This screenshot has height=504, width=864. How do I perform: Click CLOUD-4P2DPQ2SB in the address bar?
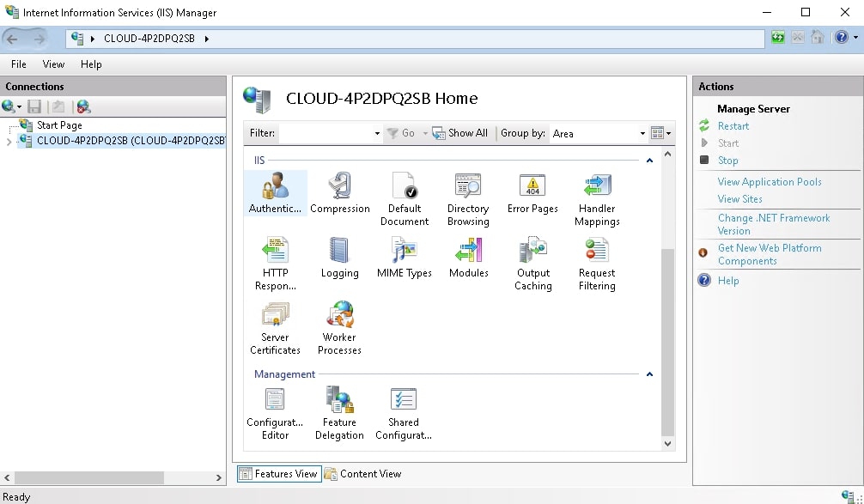(149, 39)
